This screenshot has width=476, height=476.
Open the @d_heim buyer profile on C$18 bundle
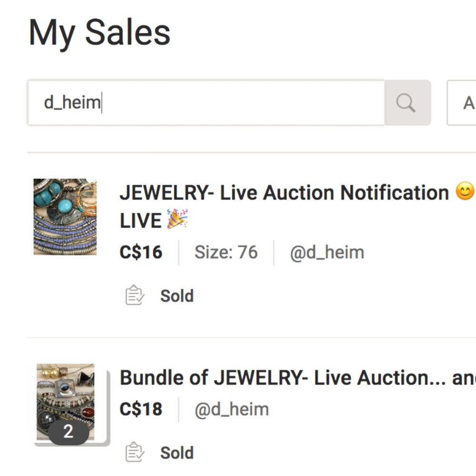pyautogui.click(x=232, y=409)
